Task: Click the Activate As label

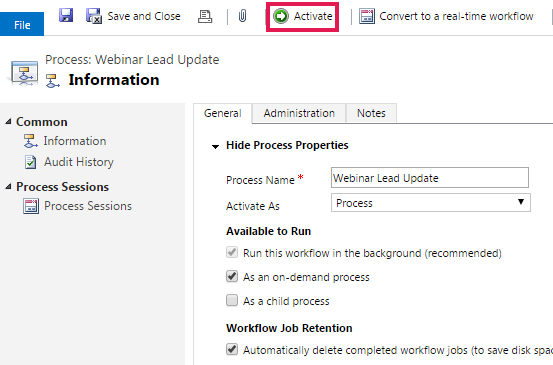Action: click(x=253, y=206)
